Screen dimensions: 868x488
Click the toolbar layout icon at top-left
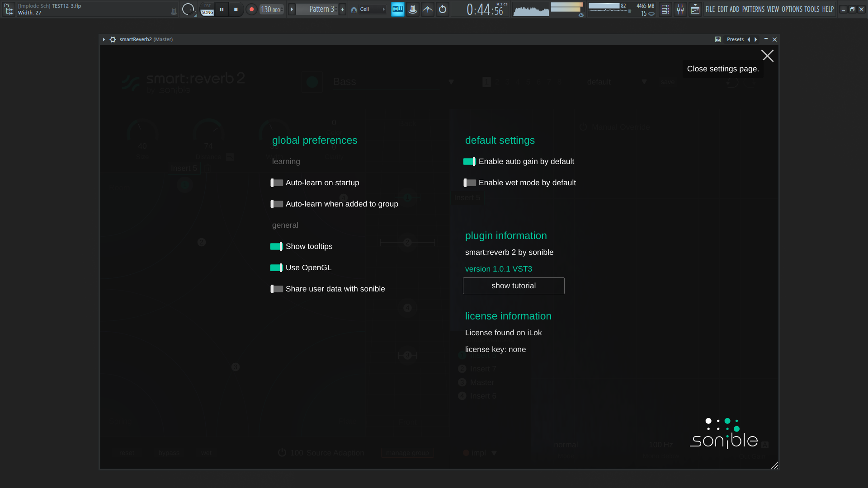click(9, 9)
